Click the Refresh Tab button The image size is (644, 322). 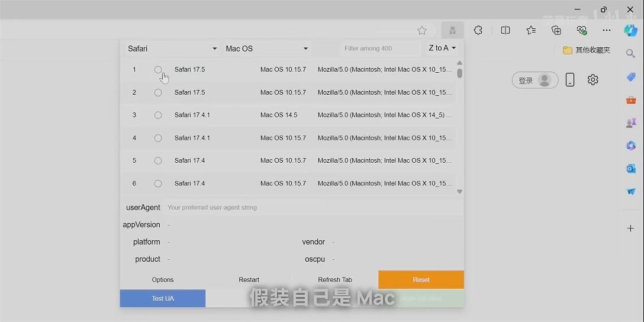click(x=335, y=280)
